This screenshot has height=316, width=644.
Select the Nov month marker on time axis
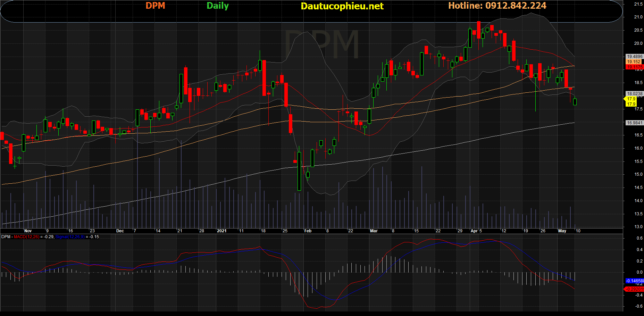28,231
